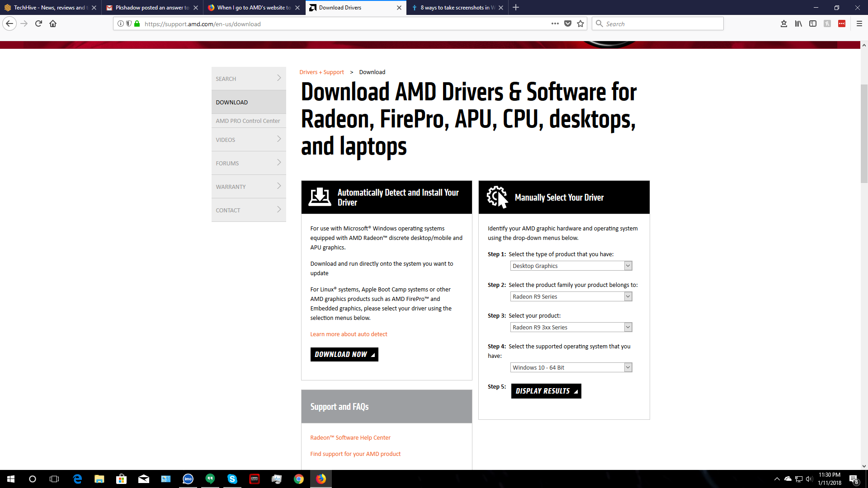Open Find support for your AMD product link
The image size is (868, 488).
pos(355,454)
